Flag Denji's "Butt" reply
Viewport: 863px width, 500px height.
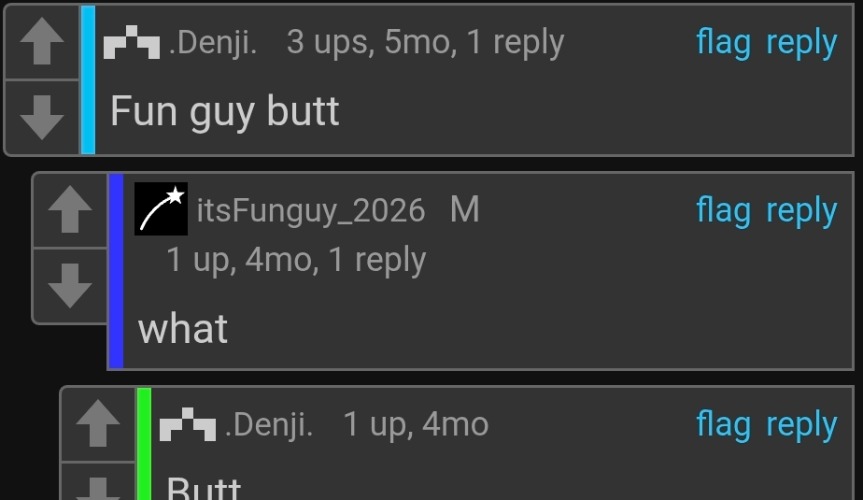723,425
